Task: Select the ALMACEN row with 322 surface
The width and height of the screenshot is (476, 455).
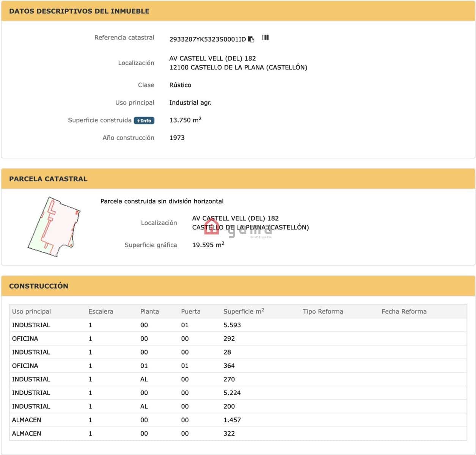Action: pyautogui.click(x=238, y=433)
